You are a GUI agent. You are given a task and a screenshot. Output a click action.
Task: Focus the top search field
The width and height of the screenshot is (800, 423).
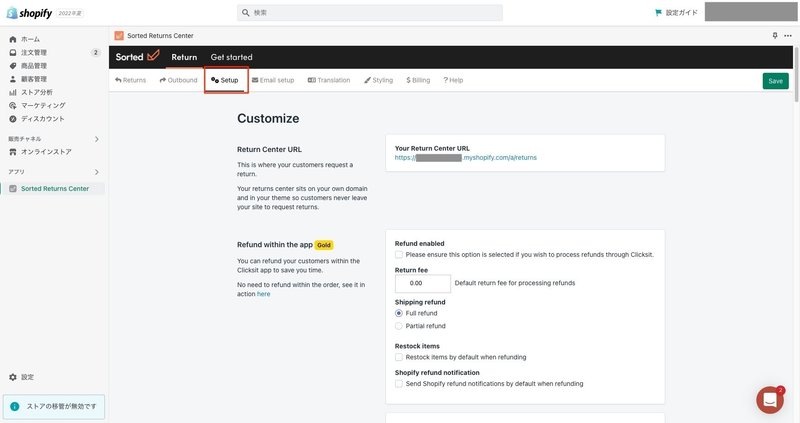pyautogui.click(x=370, y=13)
